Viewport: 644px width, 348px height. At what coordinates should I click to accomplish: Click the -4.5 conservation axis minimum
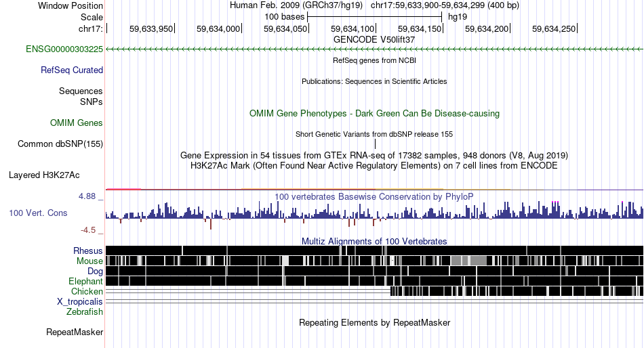pos(88,230)
